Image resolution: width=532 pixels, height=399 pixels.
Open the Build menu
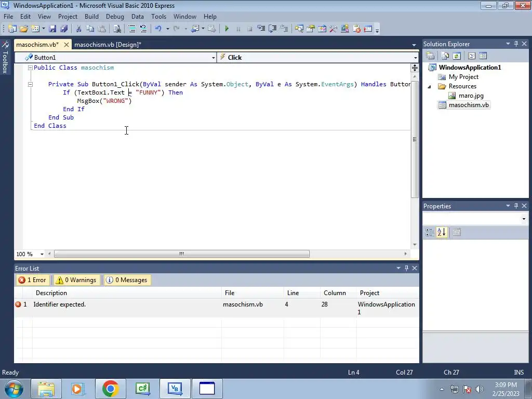(91, 16)
